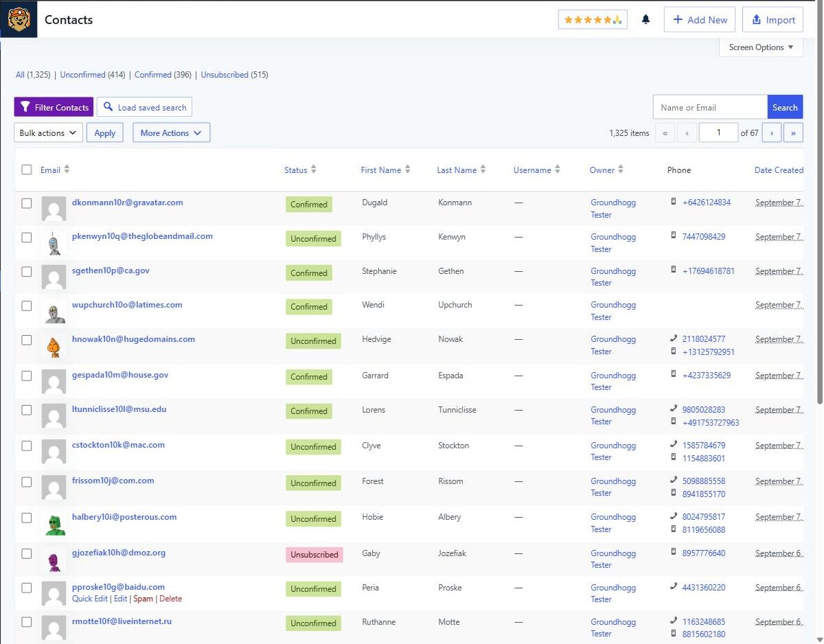This screenshot has width=824, height=644.
Task: Click the notification bell icon
Action: (645, 20)
